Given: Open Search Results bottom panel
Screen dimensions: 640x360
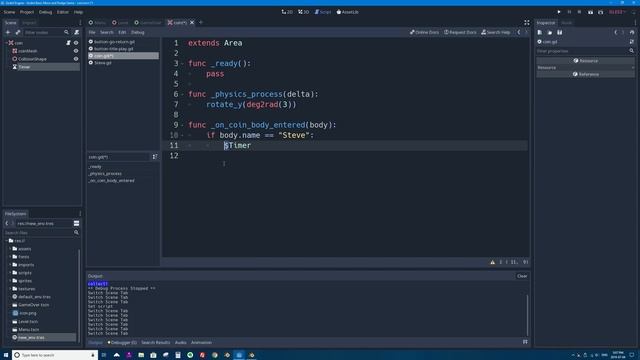Looking at the screenshot, I should point(156,342).
